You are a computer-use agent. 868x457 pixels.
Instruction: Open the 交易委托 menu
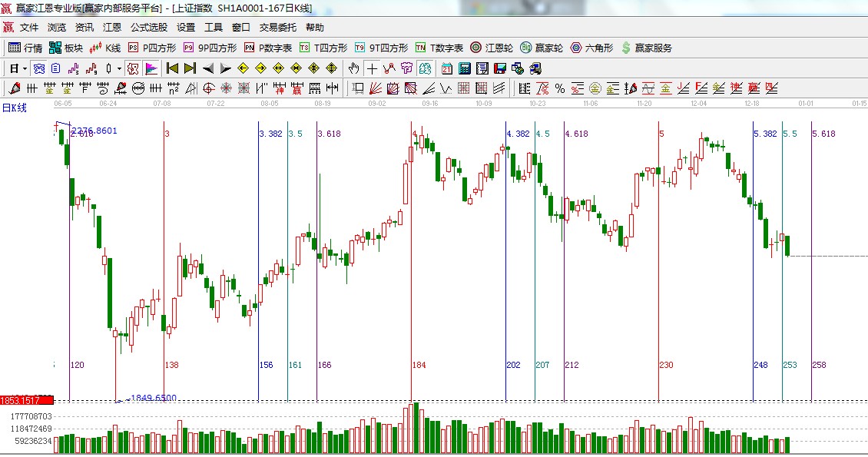[x=277, y=27]
